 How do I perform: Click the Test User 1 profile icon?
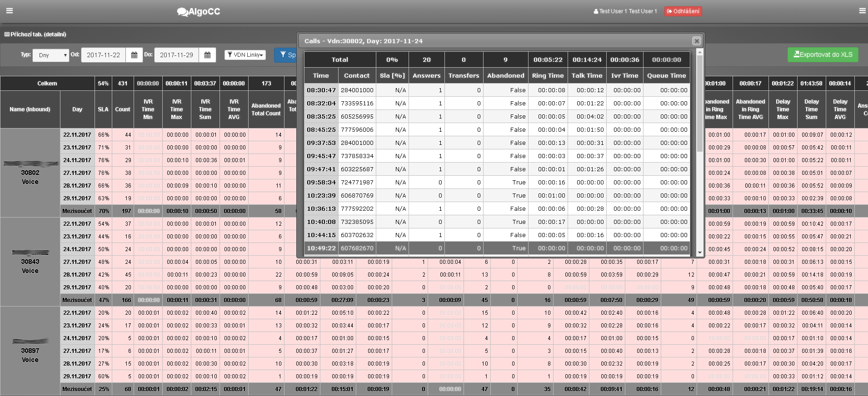click(596, 11)
